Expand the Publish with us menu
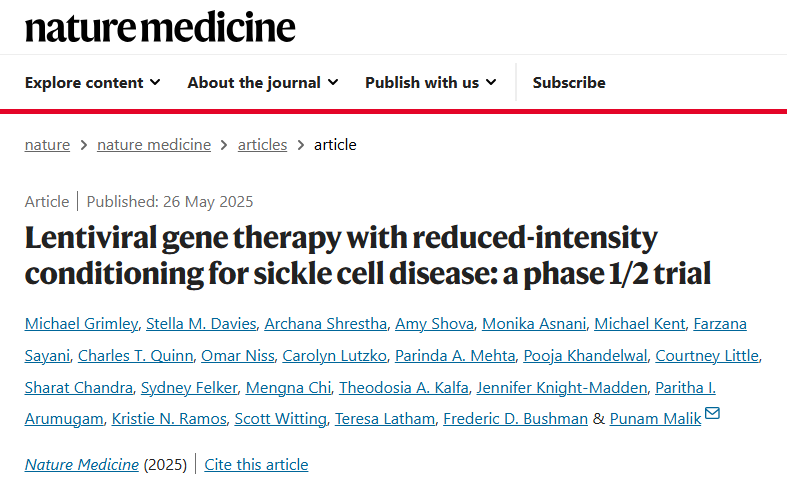 point(431,82)
